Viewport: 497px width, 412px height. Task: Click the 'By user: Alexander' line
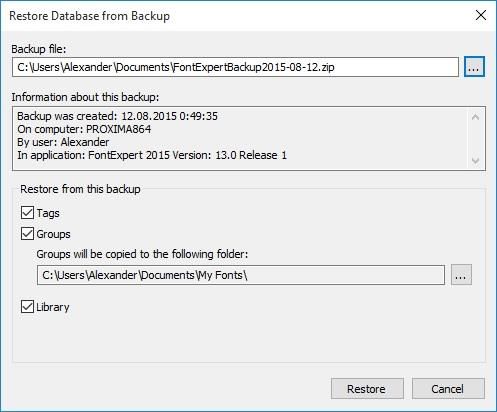(63, 142)
